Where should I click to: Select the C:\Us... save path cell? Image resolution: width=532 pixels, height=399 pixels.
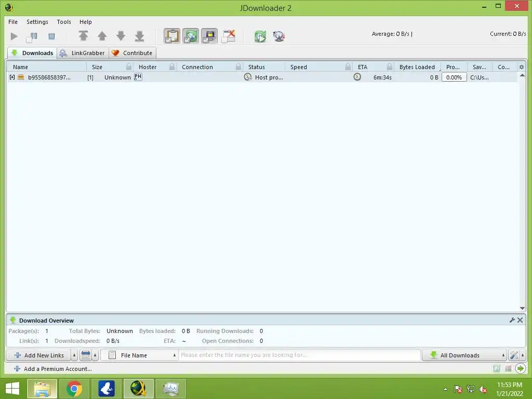click(480, 77)
